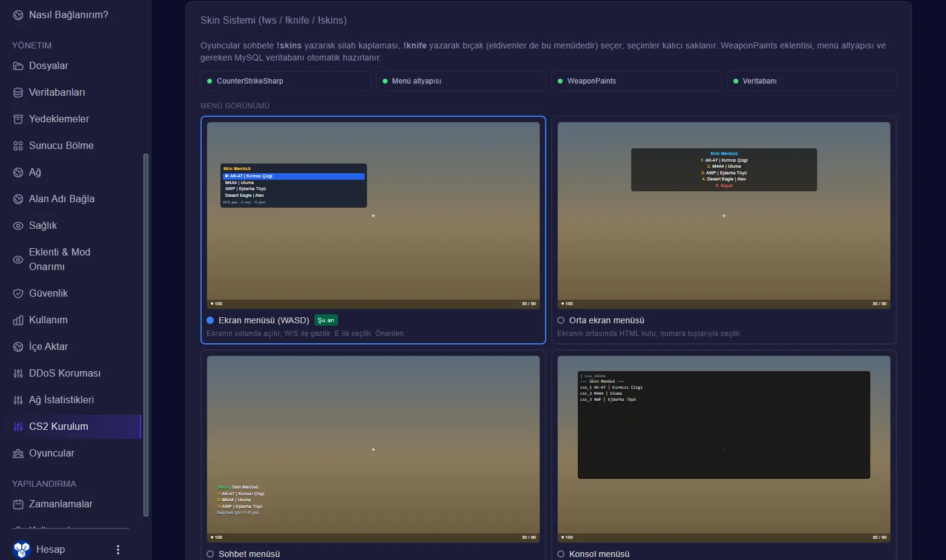Choose the Orta ekran menüsü radio option
Screen dimensions: 946x560
pos(561,320)
